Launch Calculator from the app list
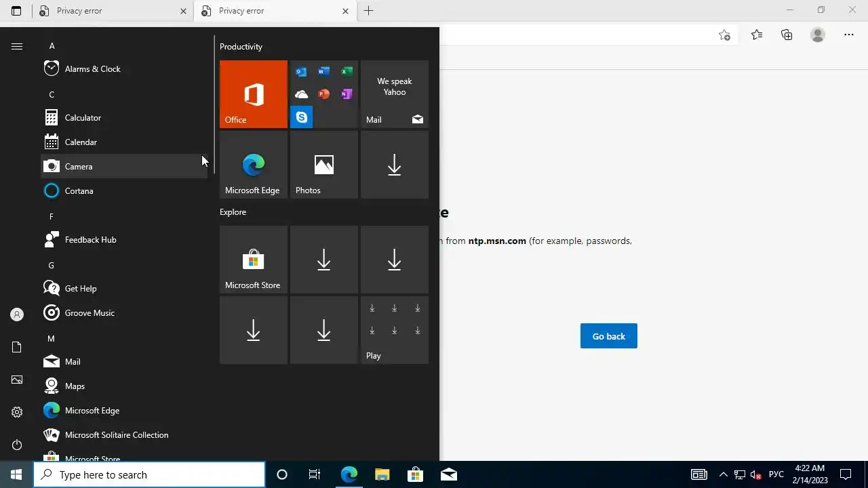Screen dimensions: 868x488 point(124,117)
